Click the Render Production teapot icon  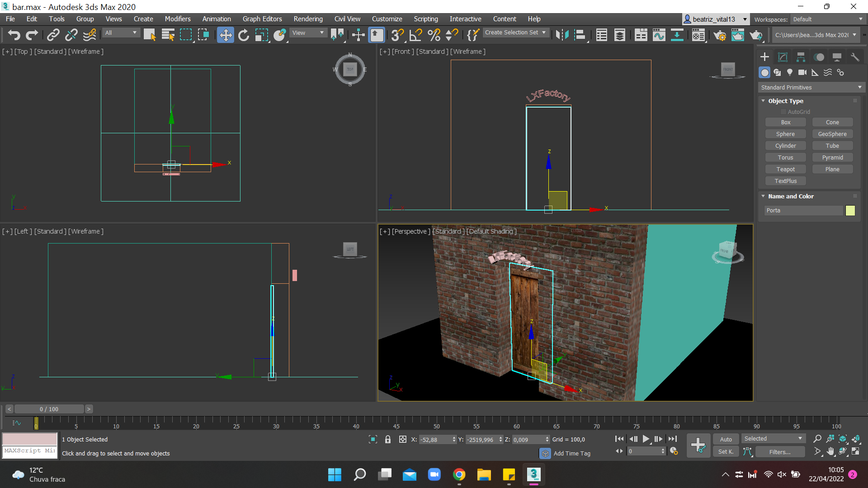click(x=756, y=35)
